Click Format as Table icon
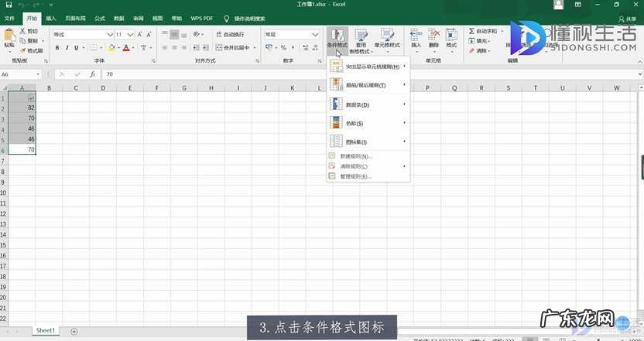The height and width of the screenshot is (341, 644). [x=361, y=35]
